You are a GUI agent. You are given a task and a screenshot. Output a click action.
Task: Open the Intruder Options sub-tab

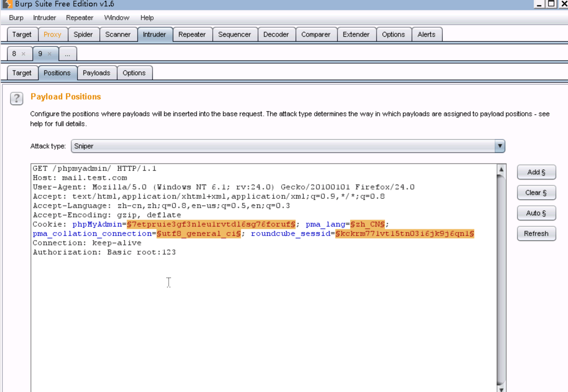tap(134, 73)
